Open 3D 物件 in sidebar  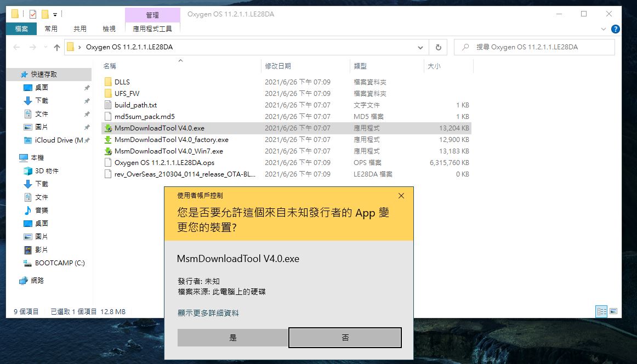[41, 170]
